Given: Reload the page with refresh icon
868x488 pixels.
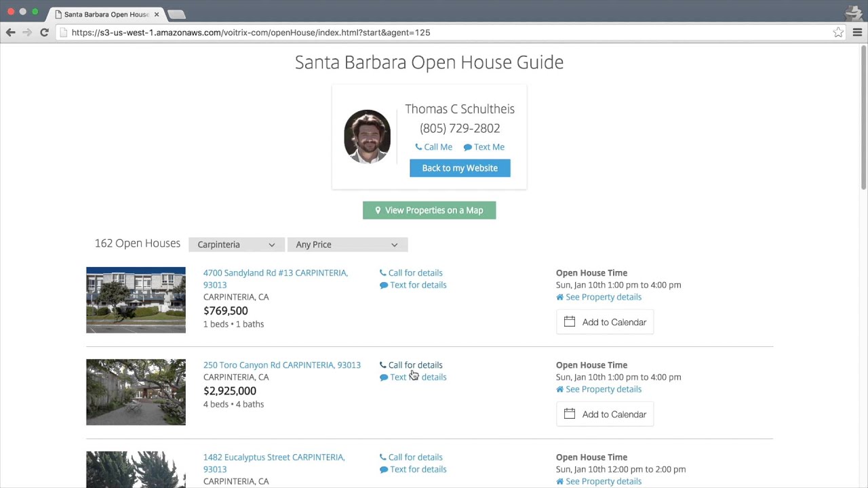Looking at the screenshot, I should click(44, 33).
